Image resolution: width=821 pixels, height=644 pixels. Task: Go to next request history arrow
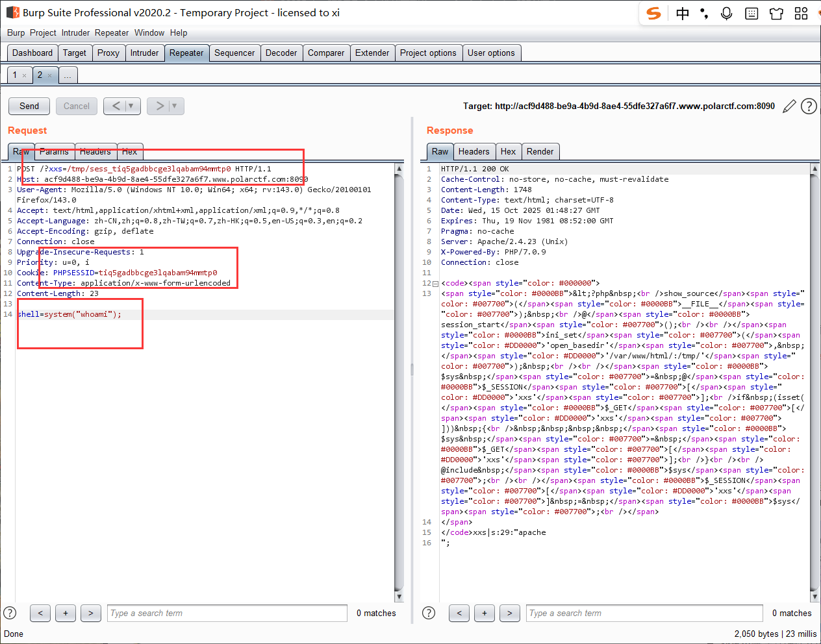[159, 106]
